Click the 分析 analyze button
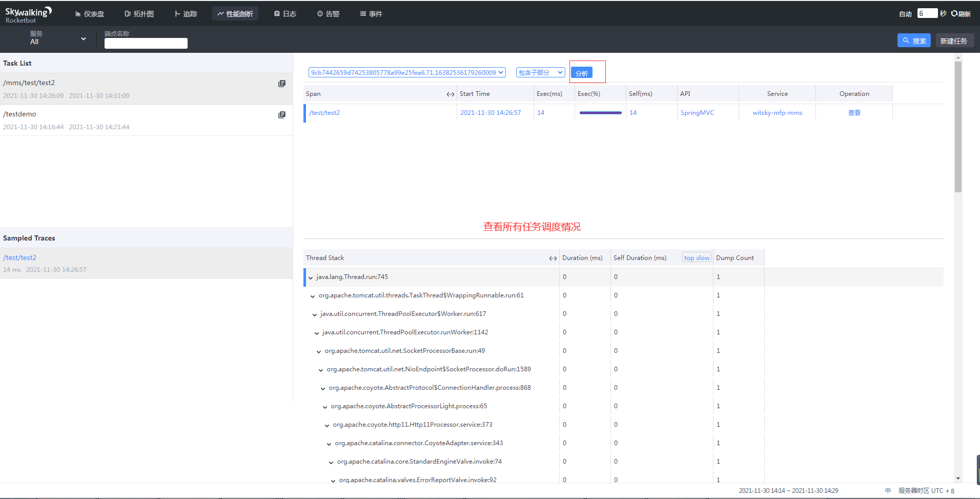Viewport: 980px width, 499px height. [581, 73]
